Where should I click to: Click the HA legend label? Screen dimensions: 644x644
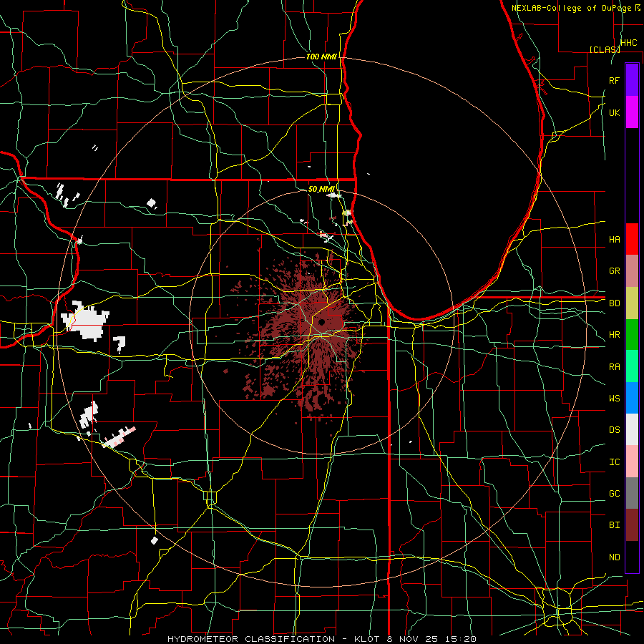[x=615, y=239]
